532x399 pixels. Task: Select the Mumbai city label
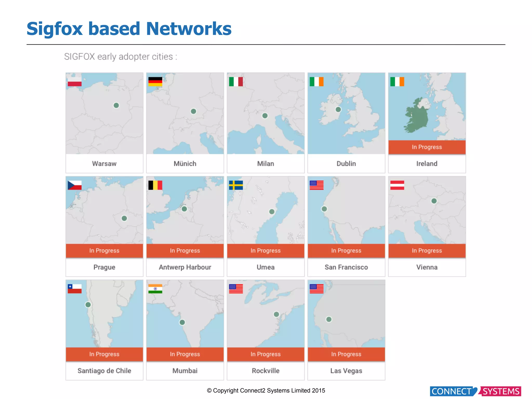(x=185, y=371)
